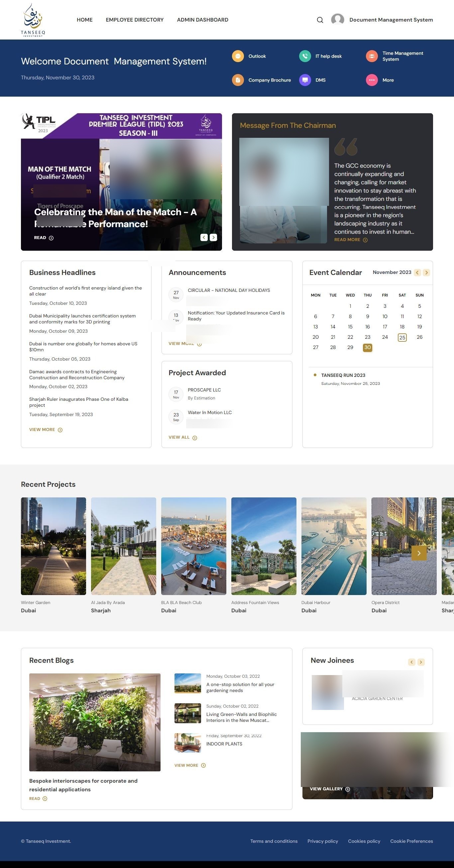
Task: Open the search magnifier icon
Action: coord(320,20)
